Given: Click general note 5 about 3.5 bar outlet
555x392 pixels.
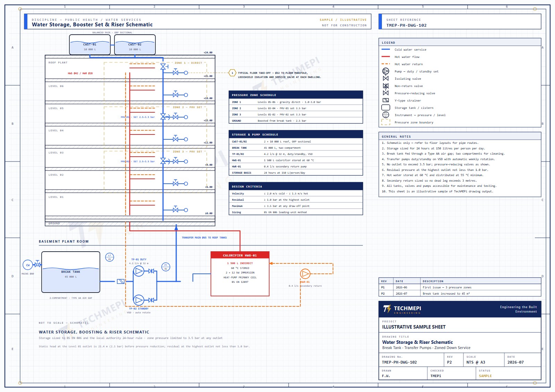Looking at the screenshot, I should (x=436, y=165).
